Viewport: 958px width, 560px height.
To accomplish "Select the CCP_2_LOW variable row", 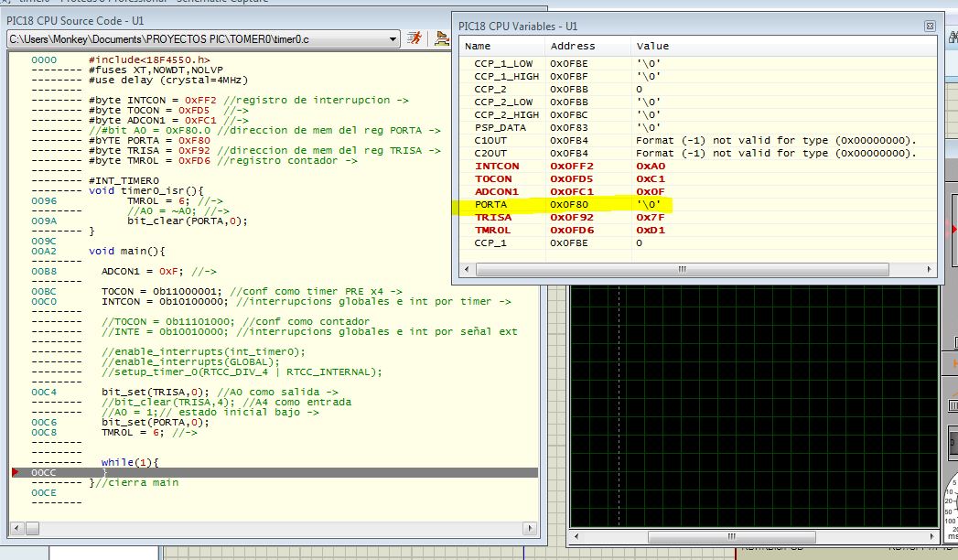I will tap(698, 102).
